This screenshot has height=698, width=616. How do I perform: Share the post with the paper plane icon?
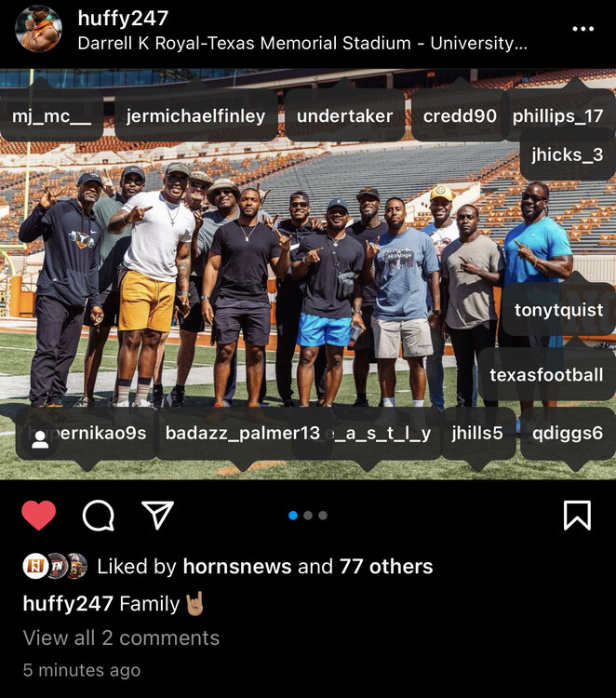coord(157,515)
